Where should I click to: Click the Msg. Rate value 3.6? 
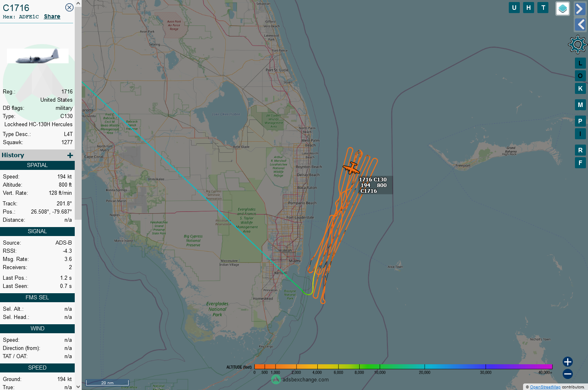(x=68, y=259)
